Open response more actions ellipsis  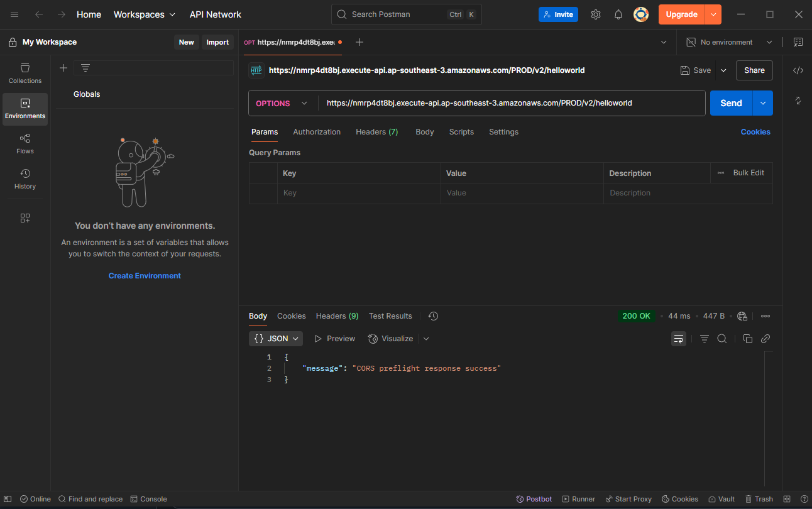point(765,316)
